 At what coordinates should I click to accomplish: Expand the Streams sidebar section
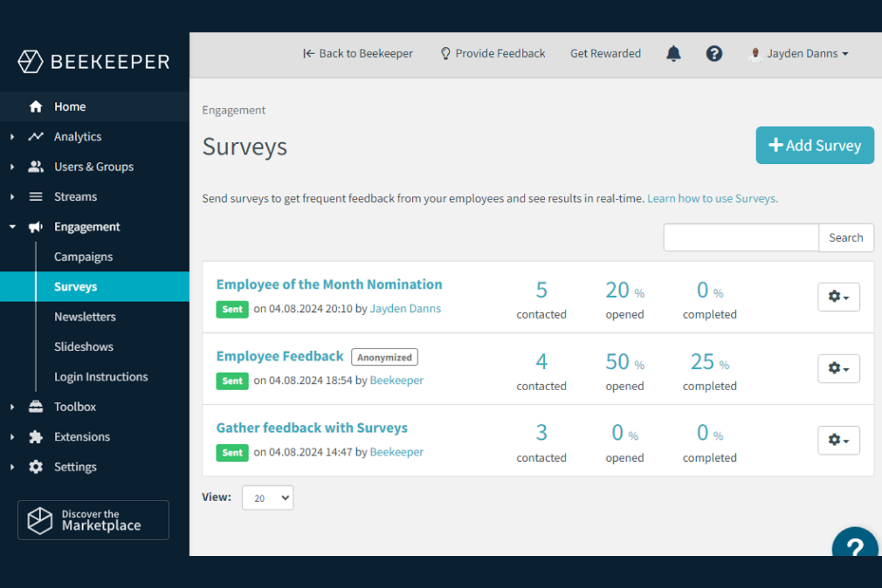(x=12, y=197)
